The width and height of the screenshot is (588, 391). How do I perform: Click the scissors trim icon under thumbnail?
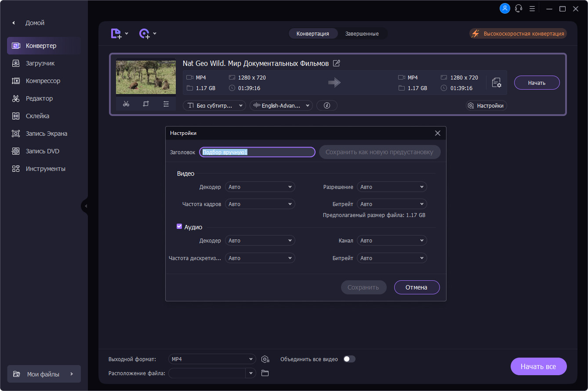[x=126, y=104]
